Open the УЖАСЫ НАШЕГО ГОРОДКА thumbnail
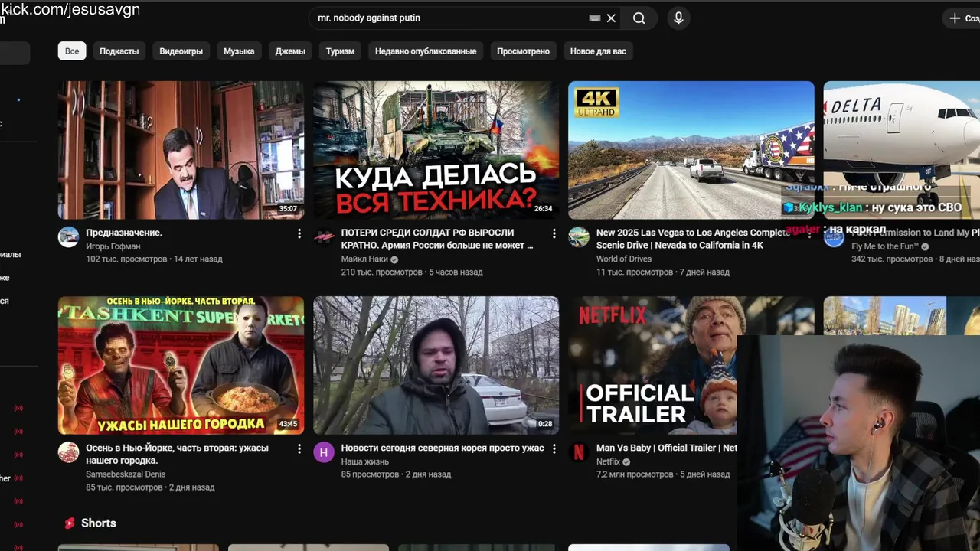The width and height of the screenshot is (980, 551). [x=181, y=365]
